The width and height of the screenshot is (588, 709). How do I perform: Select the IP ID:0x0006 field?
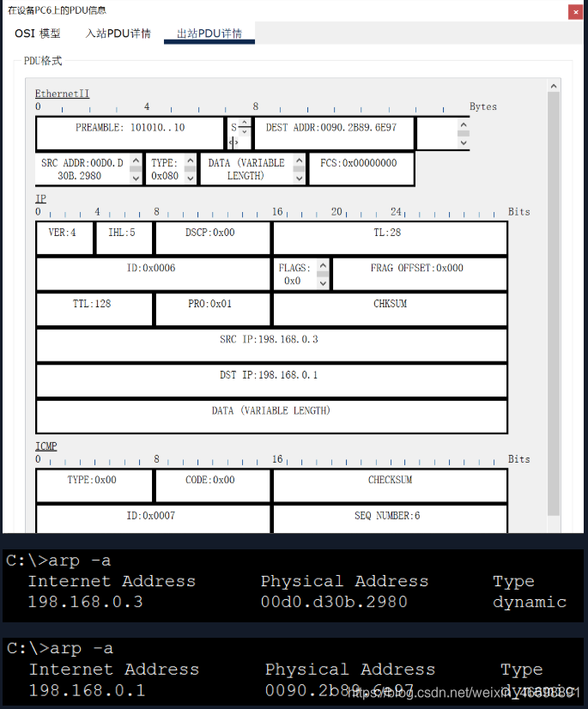point(153,274)
